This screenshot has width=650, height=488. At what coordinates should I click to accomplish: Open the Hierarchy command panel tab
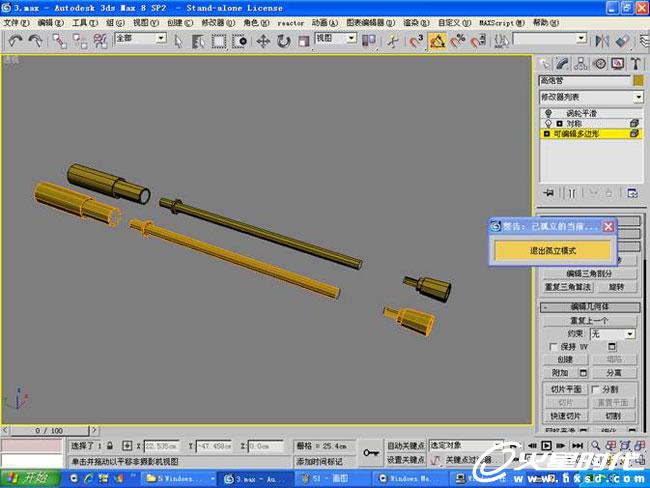(x=581, y=63)
